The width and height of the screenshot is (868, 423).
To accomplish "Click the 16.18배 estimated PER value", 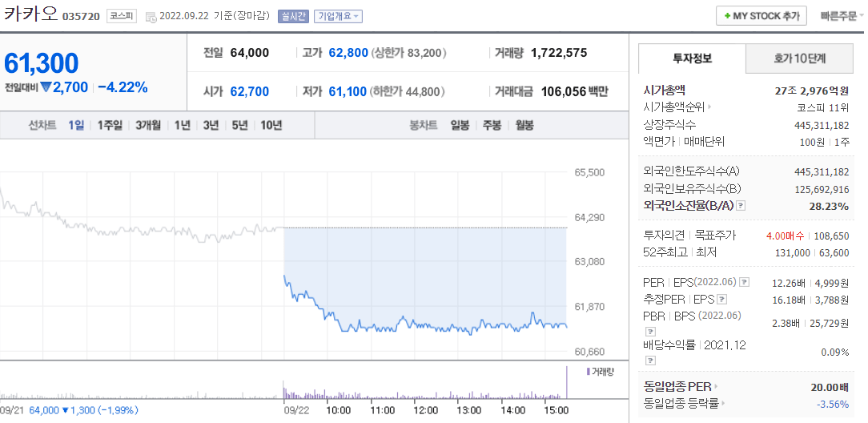I will [788, 300].
